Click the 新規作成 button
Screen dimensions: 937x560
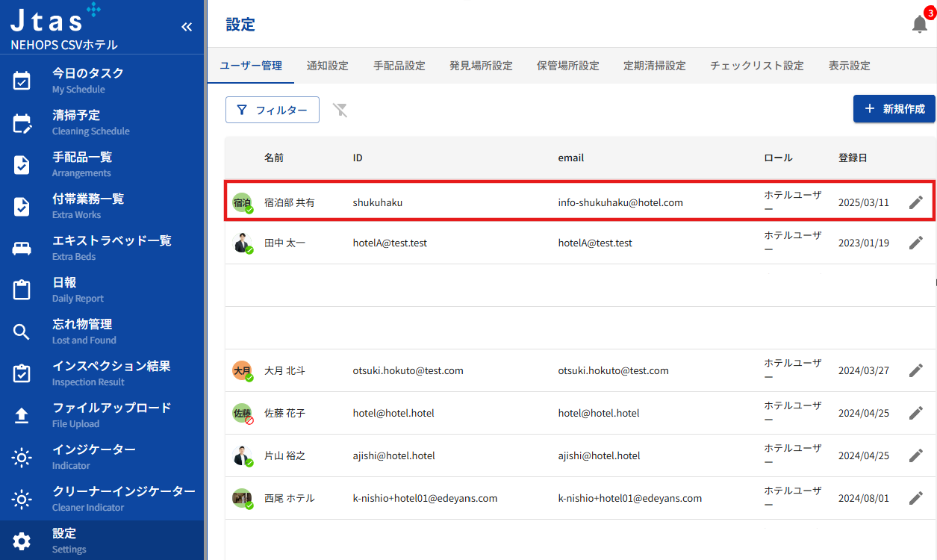coord(894,109)
